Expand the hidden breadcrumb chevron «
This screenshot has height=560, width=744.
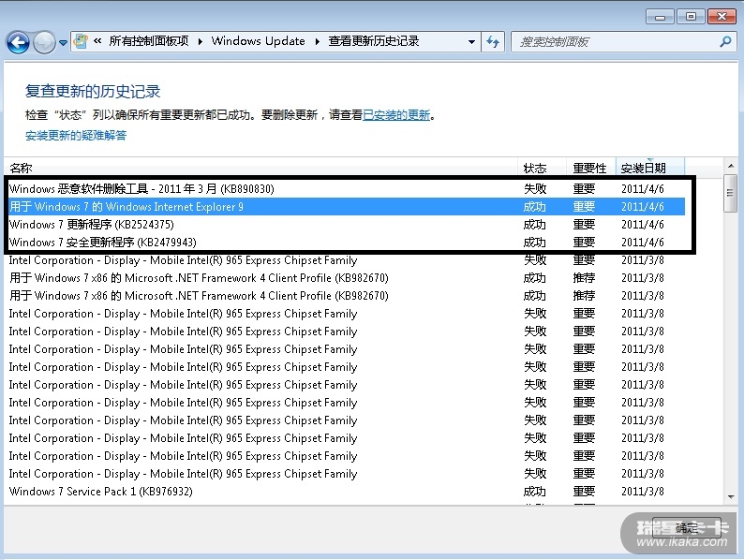tap(97, 41)
